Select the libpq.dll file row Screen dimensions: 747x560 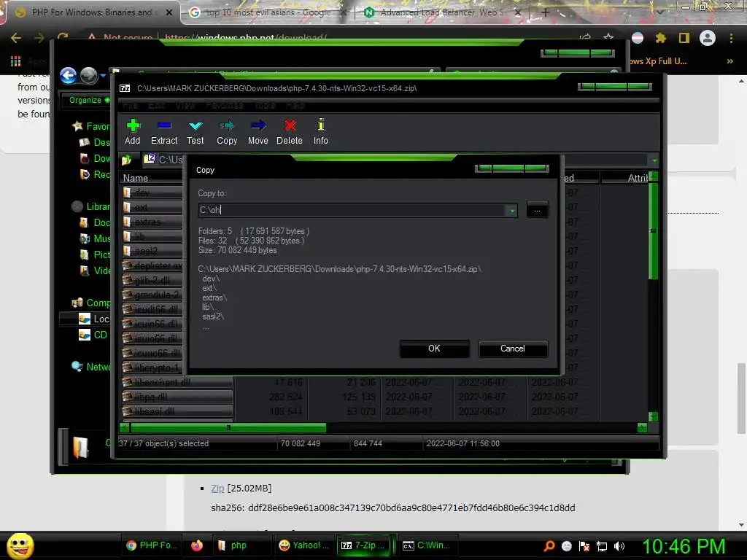click(x=177, y=397)
